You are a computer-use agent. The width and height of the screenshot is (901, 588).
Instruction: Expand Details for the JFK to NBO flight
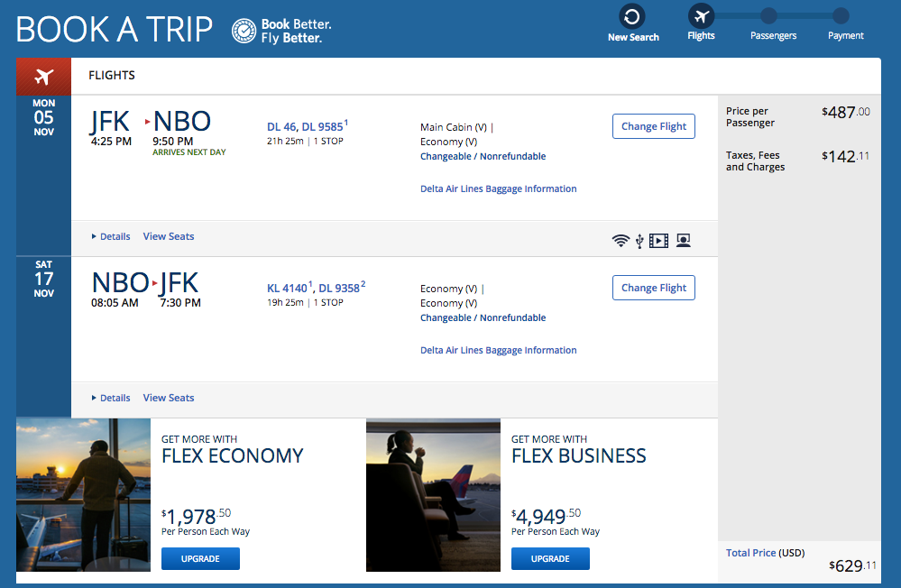click(x=111, y=236)
